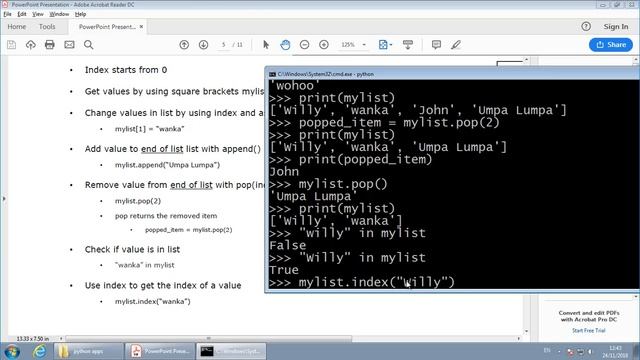The height and width of the screenshot is (360, 640).
Task: Click the Share button
Action: (x=611, y=44)
